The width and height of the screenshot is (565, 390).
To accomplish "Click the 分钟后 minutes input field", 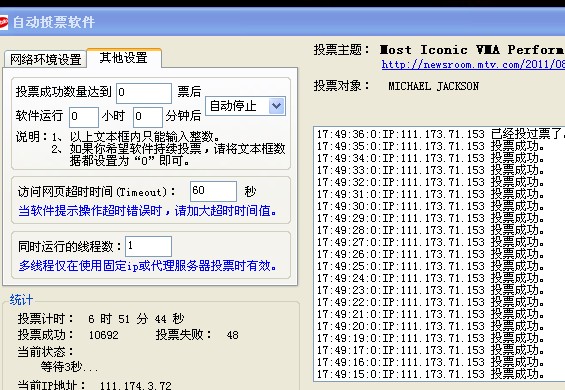I will coord(147,117).
